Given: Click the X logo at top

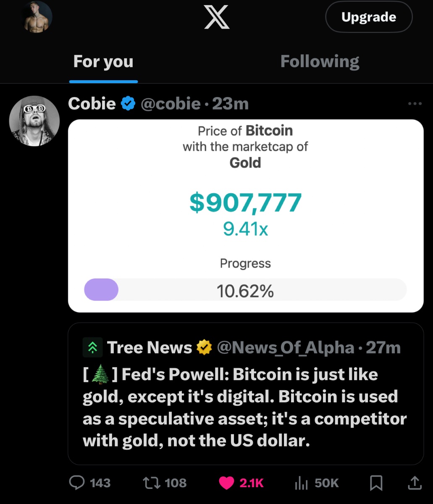Looking at the screenshot, I should tap(217, 18).
